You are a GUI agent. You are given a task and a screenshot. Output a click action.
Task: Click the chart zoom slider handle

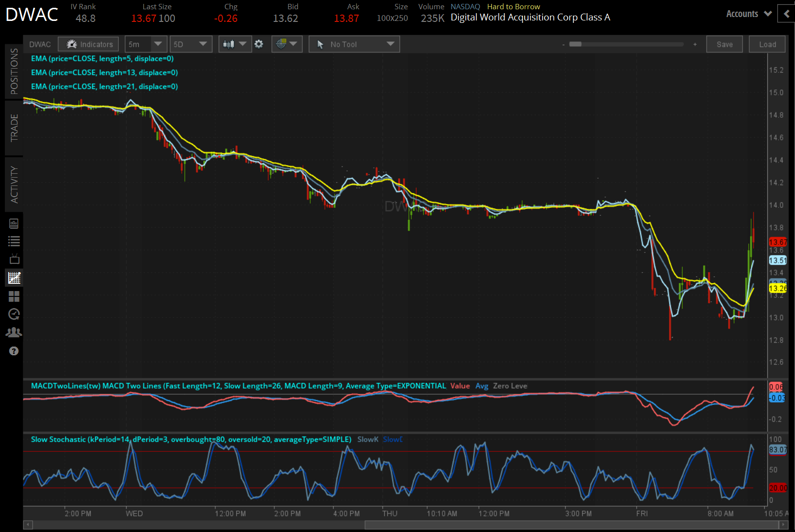[x=575, y=44]
